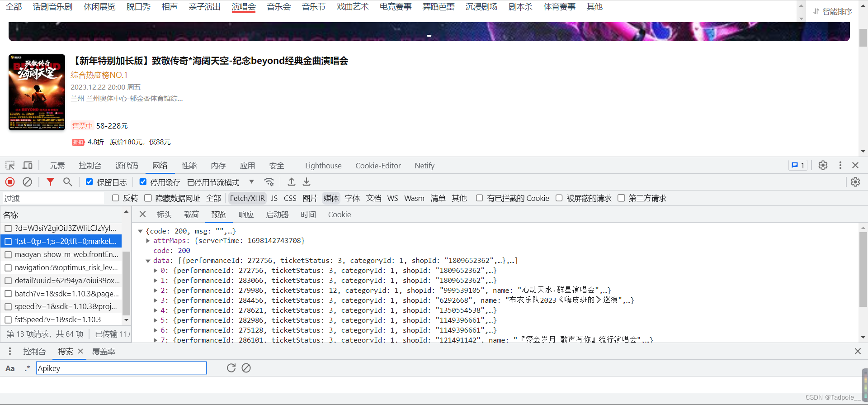
Task: Filter requests by Fetch/XHR
Action: click(247, 198)
